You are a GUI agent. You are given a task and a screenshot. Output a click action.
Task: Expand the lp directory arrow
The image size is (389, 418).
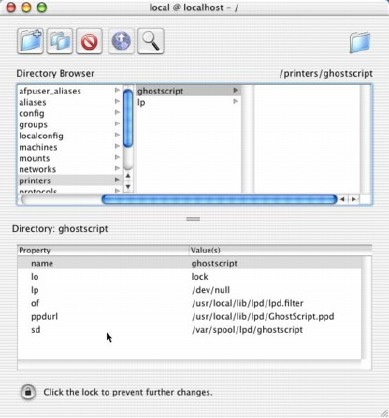click(236, 101)
